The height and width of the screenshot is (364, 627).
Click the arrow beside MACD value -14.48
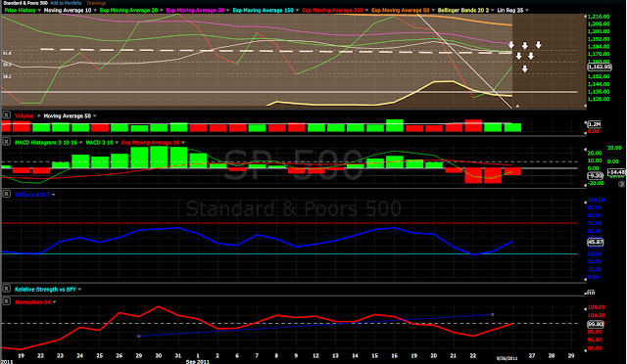point(621,184)
